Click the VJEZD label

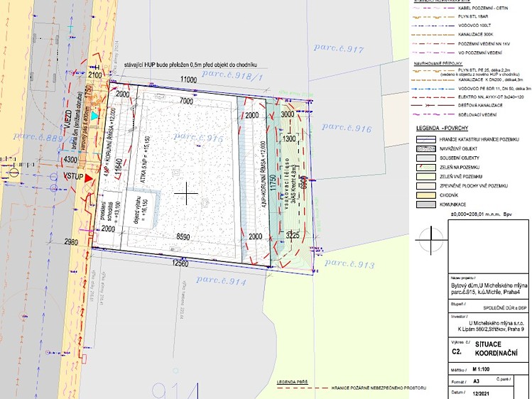[67, 120]
